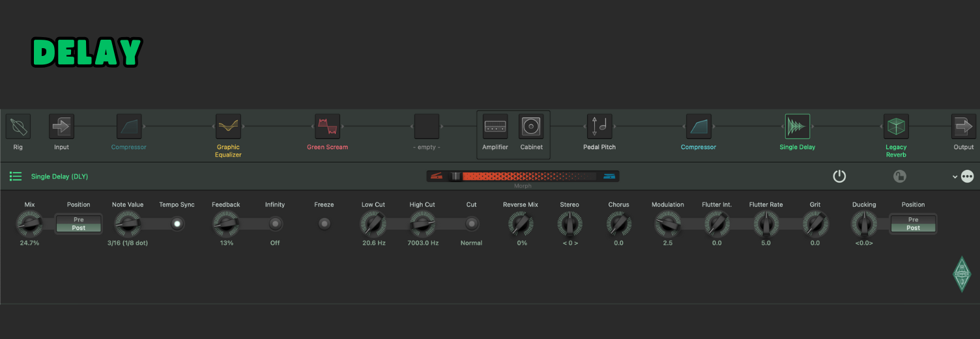Open the Single Delay effect type list
980x339 pixels.
point(16,176)
